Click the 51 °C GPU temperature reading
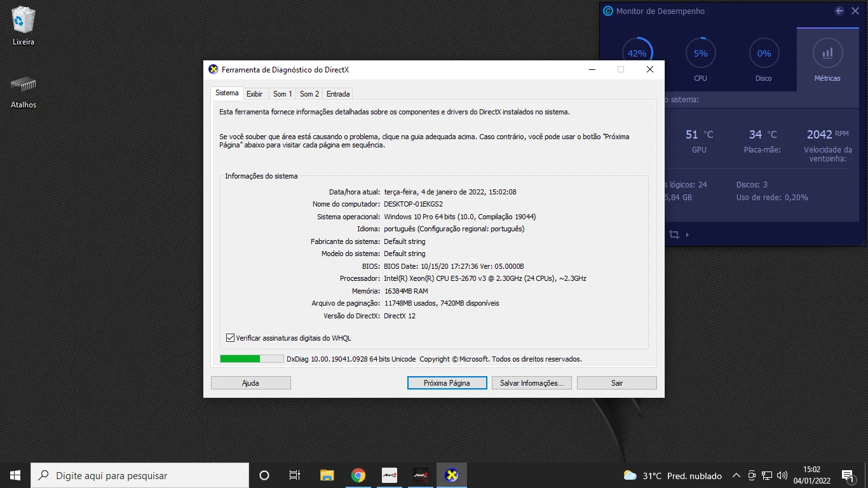Image resolution: width=868 pixels, height=488 pixels. [x=699, y=135]
